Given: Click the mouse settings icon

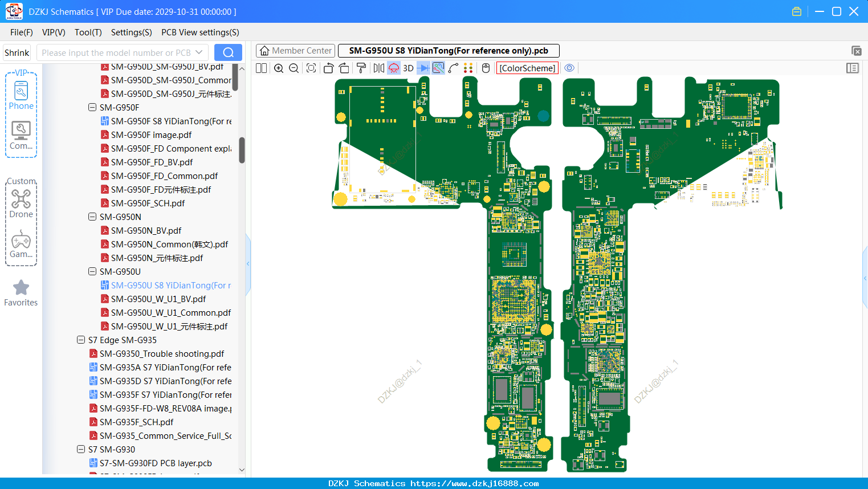Looking at the screenshot, I should (486, 68).
